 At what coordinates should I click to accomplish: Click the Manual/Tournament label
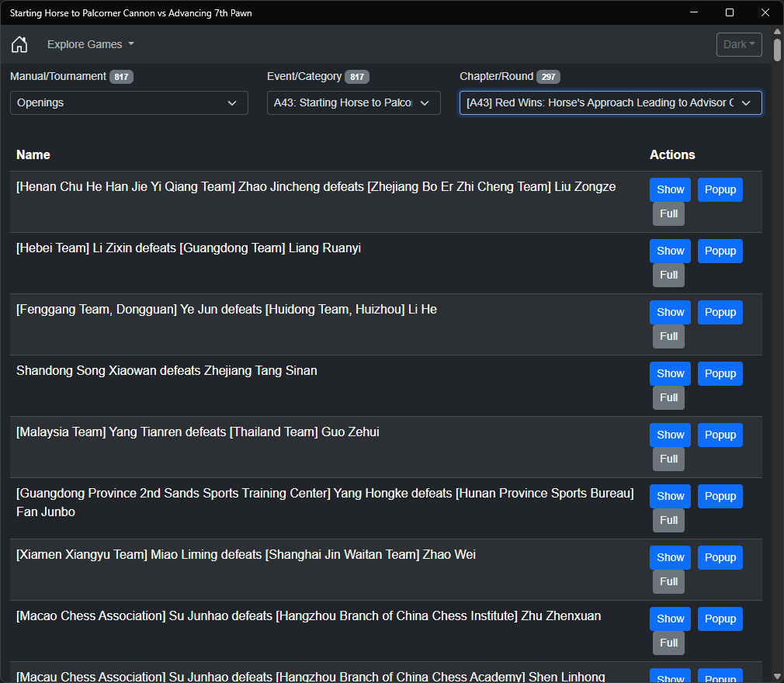58,77
